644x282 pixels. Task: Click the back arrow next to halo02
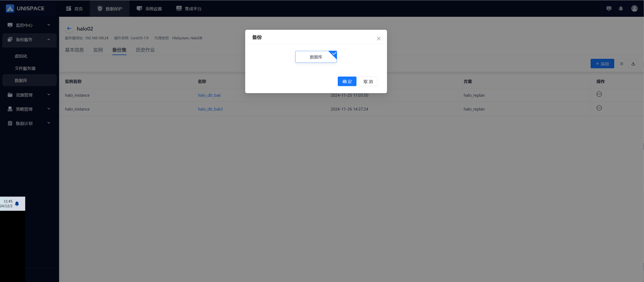coord(69,29)
